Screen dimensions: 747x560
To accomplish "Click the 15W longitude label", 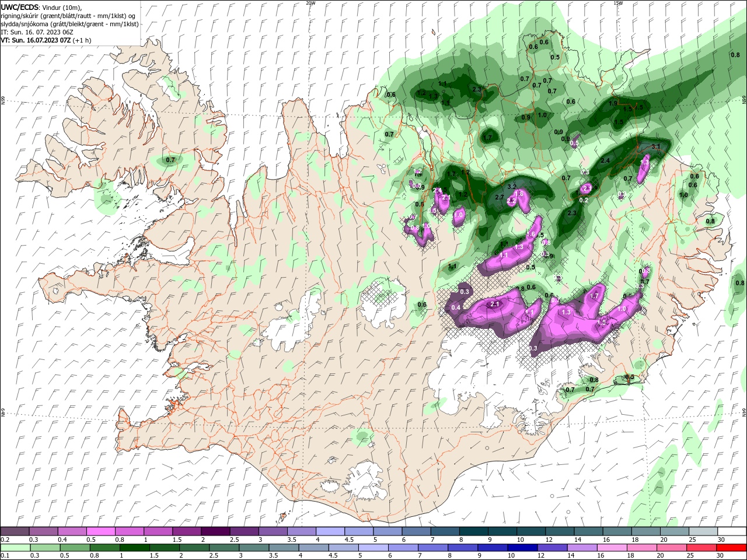I will click(618, 3).
